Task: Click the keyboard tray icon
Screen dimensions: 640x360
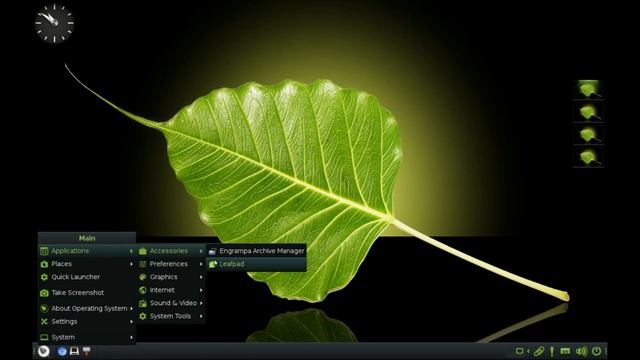Action: click(x=565, y=351)
